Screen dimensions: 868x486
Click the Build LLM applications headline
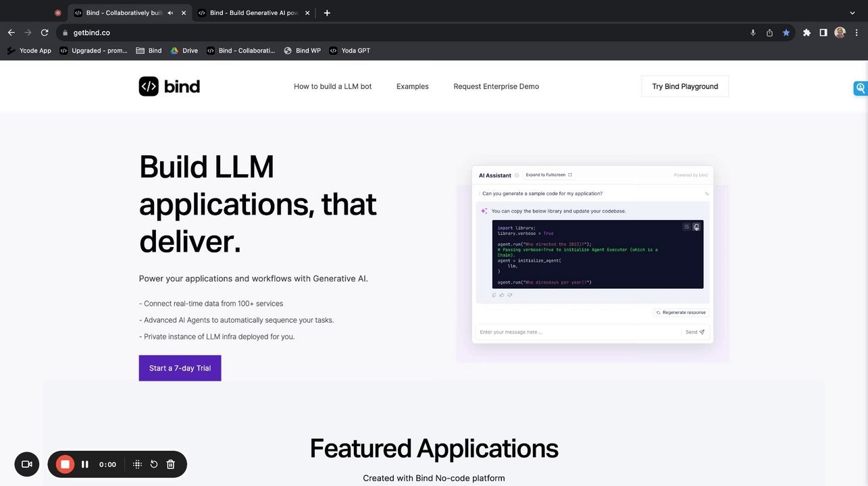[257, 204]
